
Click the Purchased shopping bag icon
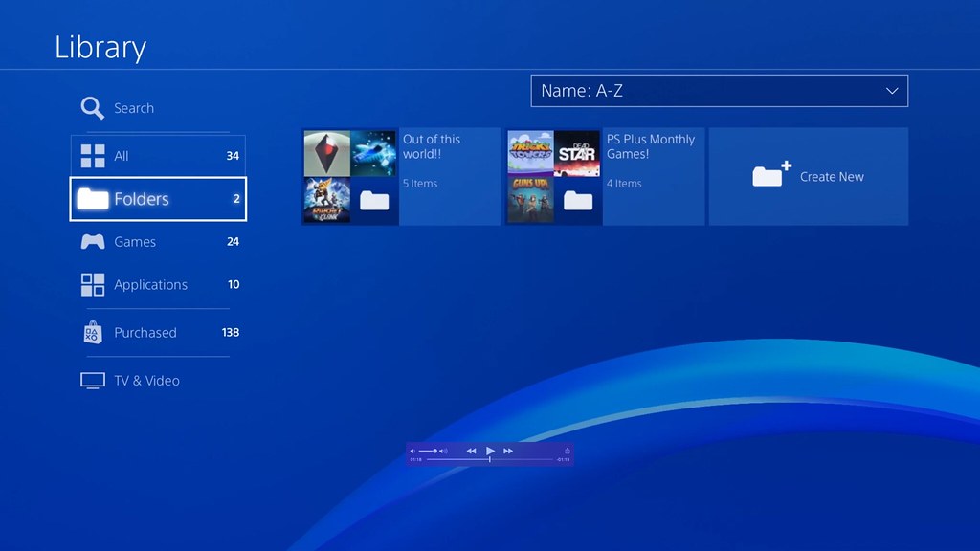point(92,332)
